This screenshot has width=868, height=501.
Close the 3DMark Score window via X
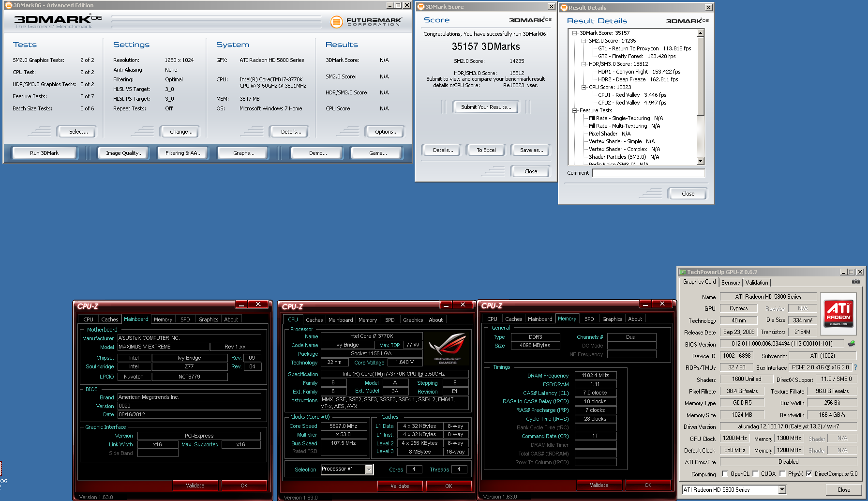pyautogui.click(x=551, y=7)
